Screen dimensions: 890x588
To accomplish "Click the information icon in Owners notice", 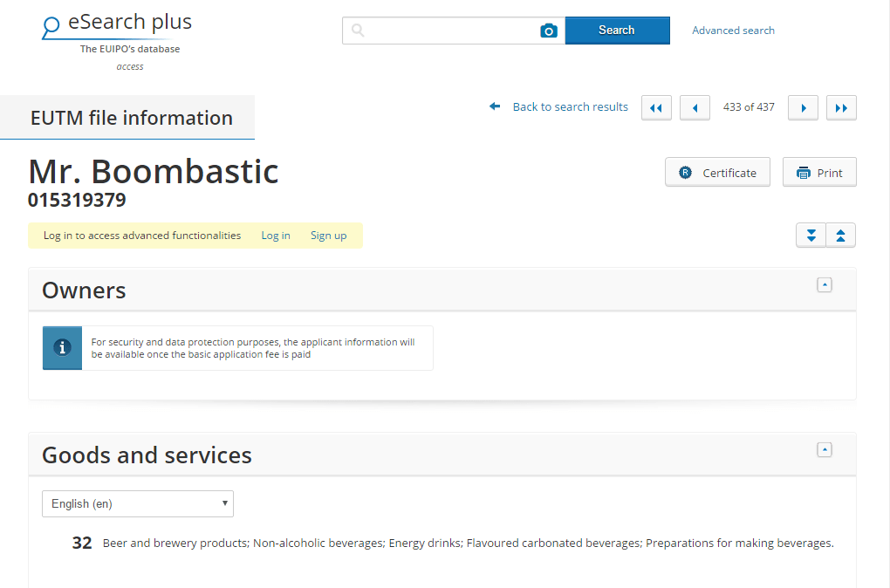I will coord(63,348).
